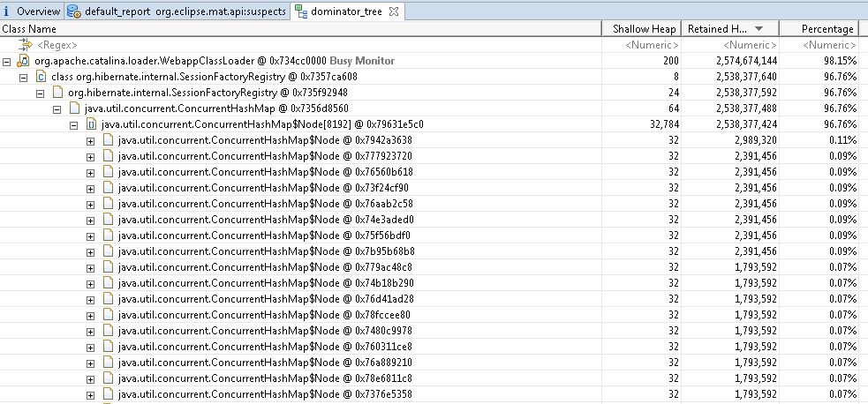Collapse ConcurrentHashMap$Node[8192] array node
This screenshot has width=868, height=404.
(73, 125)
